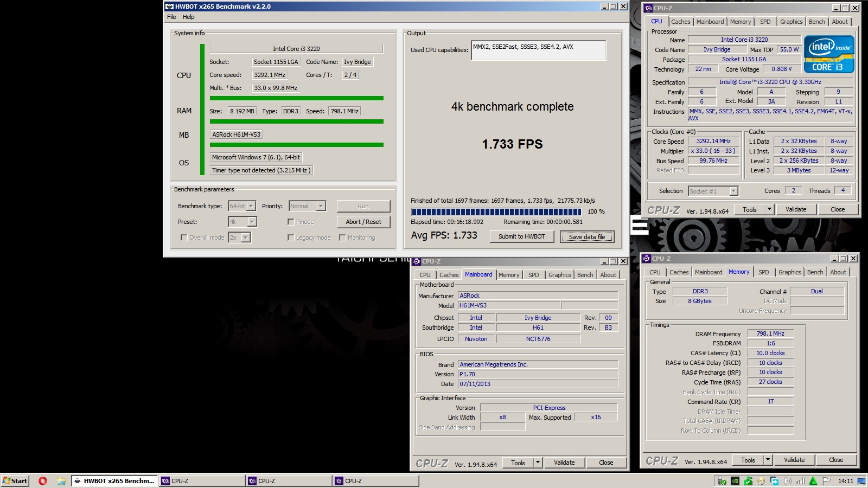Screen dimensions: 868x488
Task: Open the NVIDIA tray icon
Action: pos(735,481)
